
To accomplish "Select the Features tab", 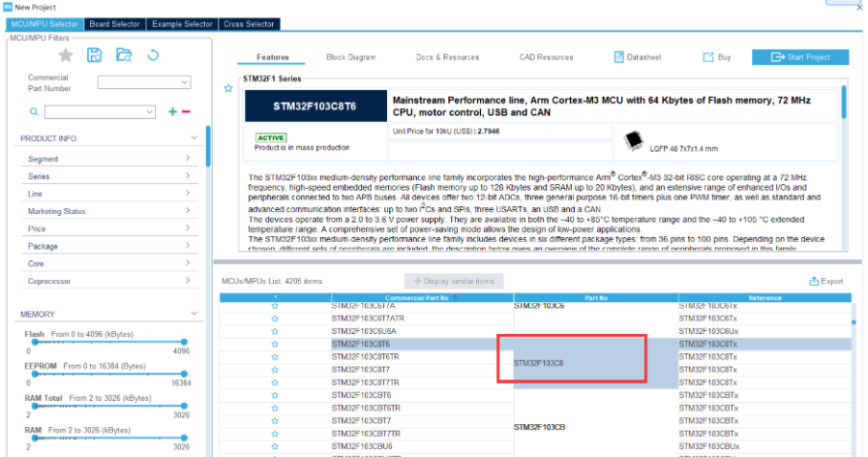I will click(x=272, y=57).
